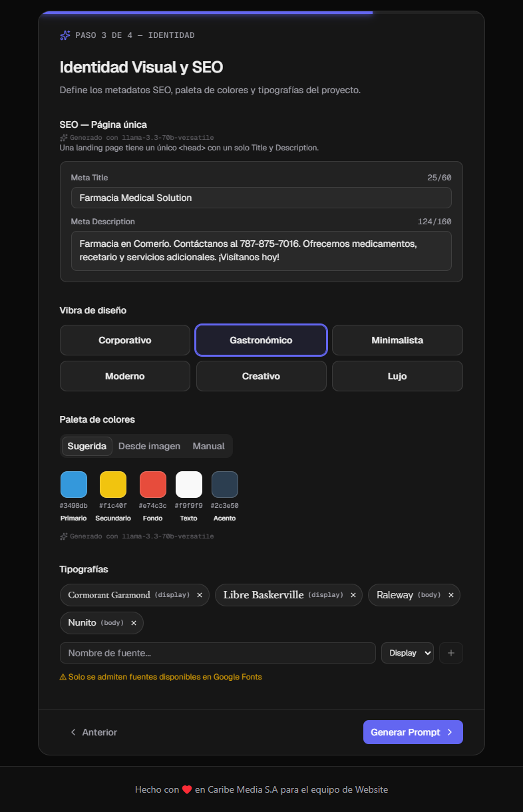The height and width of the screenshot is (812, 523).
Task: Click the Libre Baskerville font chip label
Action: coord(263,595)
